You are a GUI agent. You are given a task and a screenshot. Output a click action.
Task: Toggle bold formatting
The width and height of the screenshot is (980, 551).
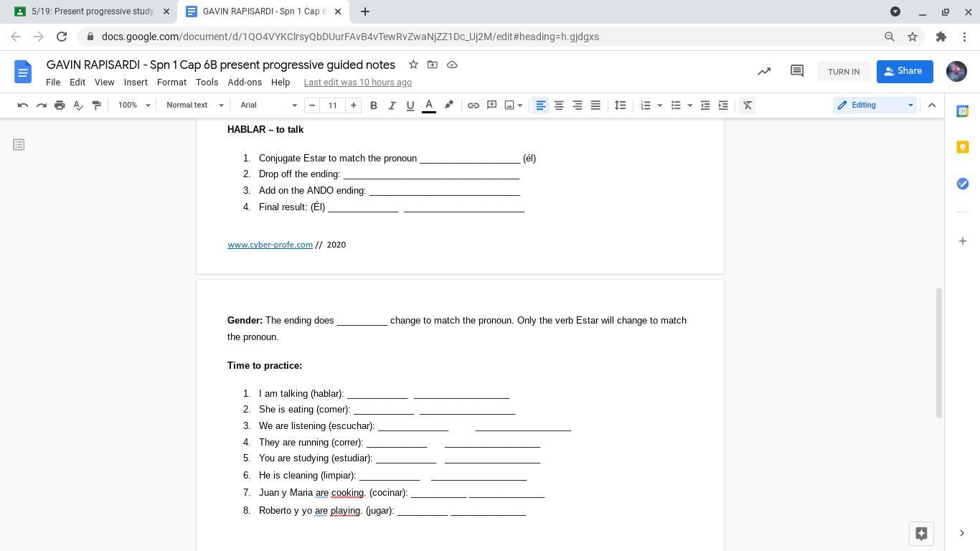point(374,105)
